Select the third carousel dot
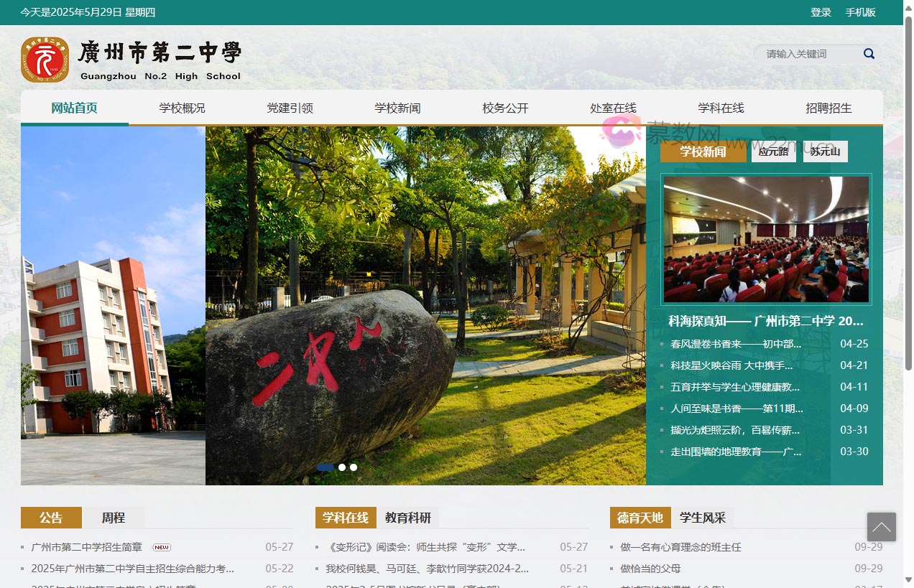The height and width of the screenshot is (588, 914). point(353,467)
